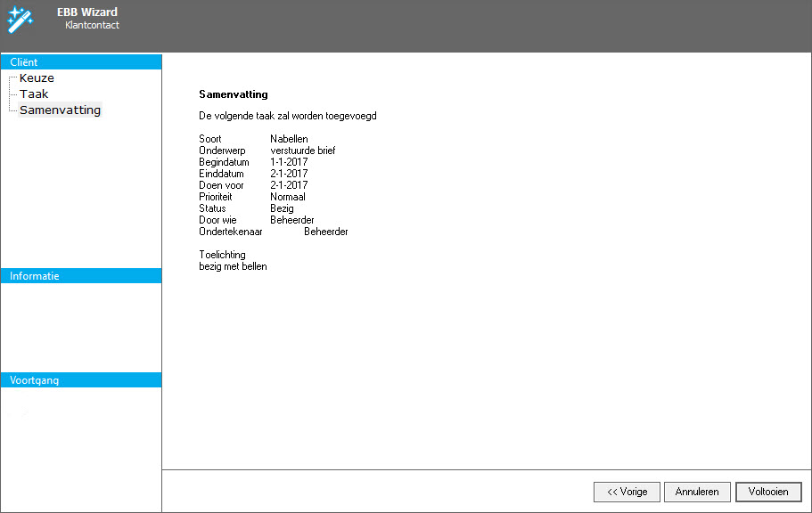Click the Soort value Nabellen
The height and width of the screenshot is (513, 812).
point(289,139)
